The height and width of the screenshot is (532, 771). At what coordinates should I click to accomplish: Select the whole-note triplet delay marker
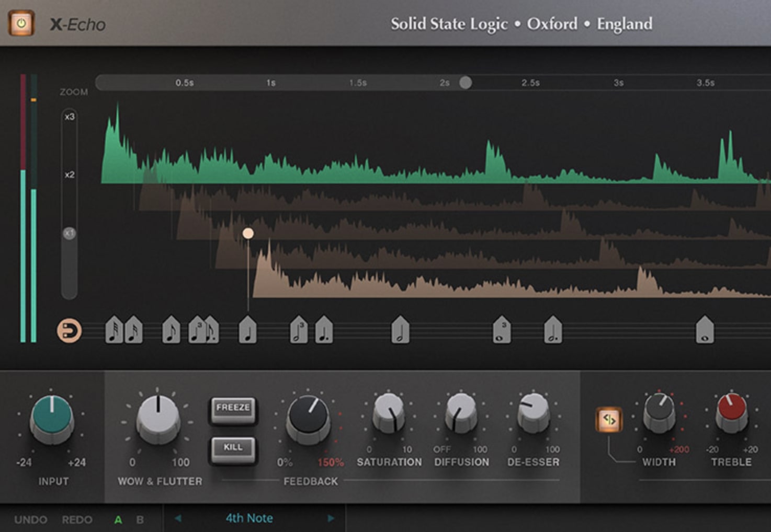coord(502,330)
